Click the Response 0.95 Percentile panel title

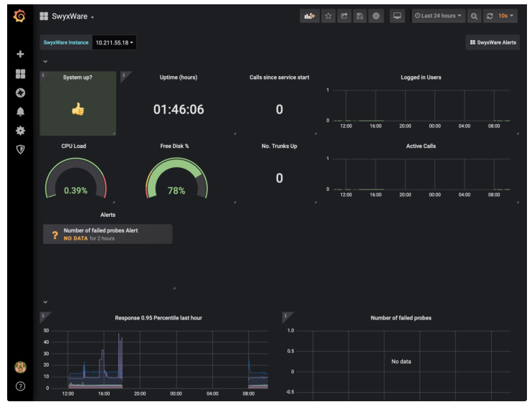tap(158, 317)
